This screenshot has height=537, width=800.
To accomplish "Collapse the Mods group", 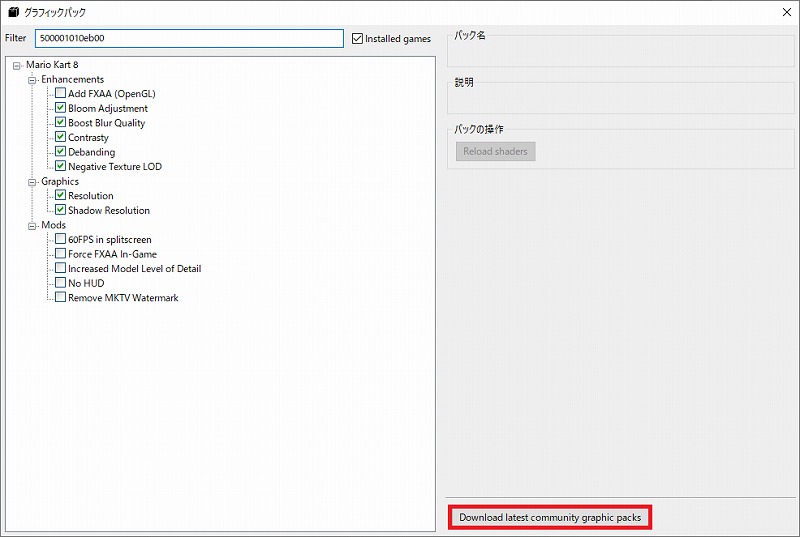I will pos(32,226).
